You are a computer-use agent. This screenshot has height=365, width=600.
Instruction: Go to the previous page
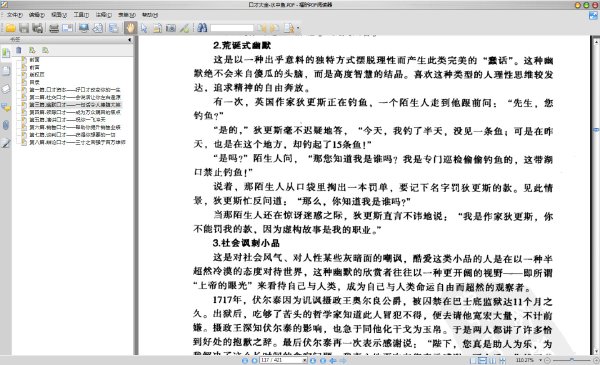click(x=254, y=360)
